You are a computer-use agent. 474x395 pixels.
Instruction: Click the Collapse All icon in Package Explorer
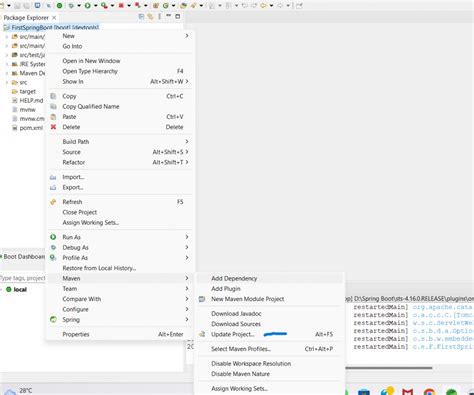point(141,16)
